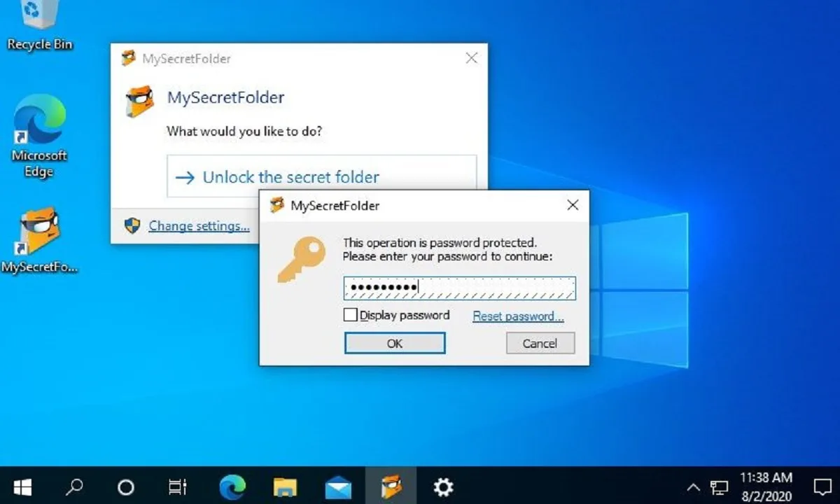Open File Explorer from taskbar

click(285, 486)
